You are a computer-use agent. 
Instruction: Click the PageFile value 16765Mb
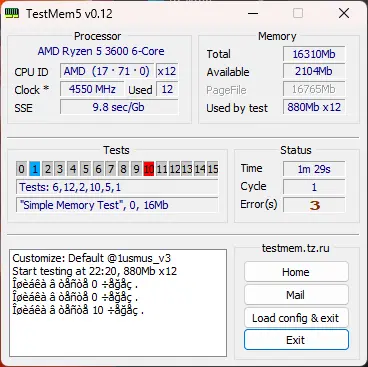point(314,89)
